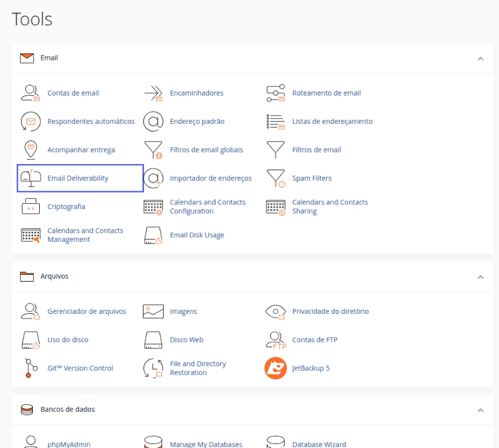The height and width of the screenshot is (448, 499).
Task: Click the Encaminhadores arrow icon
Action: (153, 93)
